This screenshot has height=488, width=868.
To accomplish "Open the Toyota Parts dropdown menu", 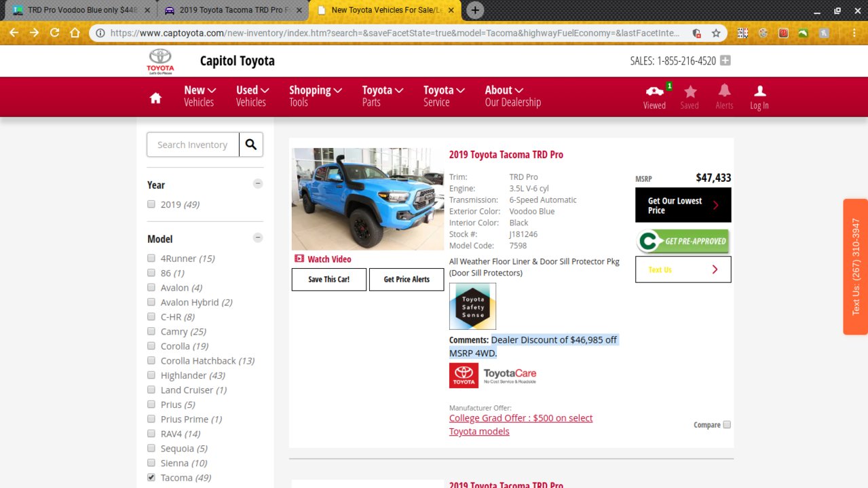I will tap(382, 96).
